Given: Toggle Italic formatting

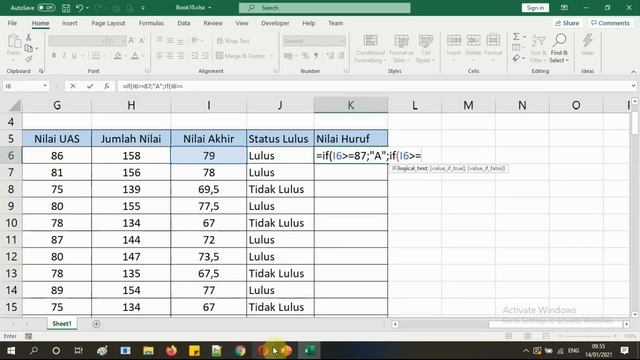Looking at the screenshot, I should pos(64,56).
